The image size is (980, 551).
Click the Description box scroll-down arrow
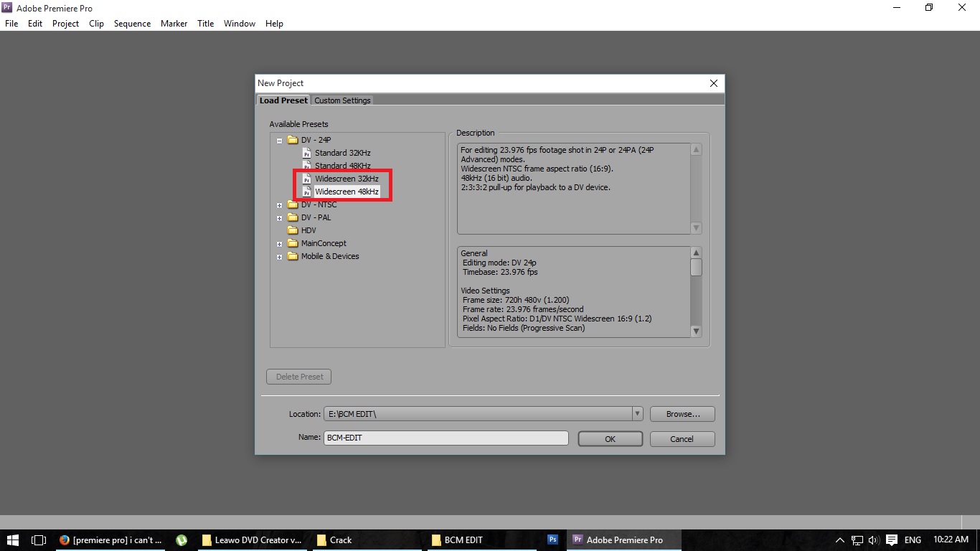click(x=696, y=228)
